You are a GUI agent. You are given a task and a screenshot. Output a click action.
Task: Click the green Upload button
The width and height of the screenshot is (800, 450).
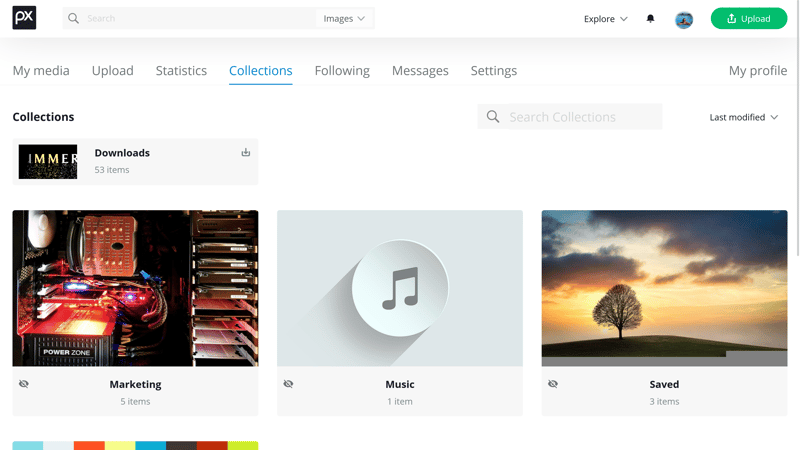(x=748, y=18)
